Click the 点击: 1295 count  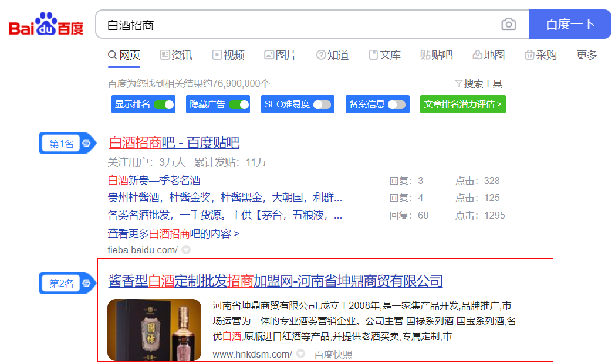click(480, 216)
